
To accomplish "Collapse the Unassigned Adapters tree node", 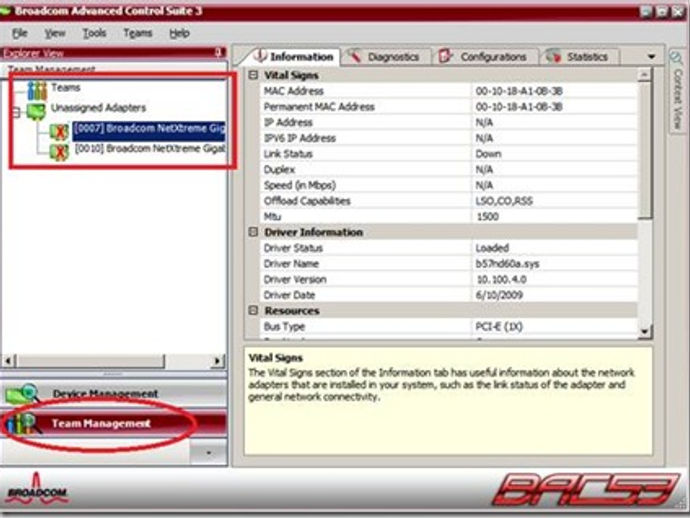I will click(x=16, y=113).
